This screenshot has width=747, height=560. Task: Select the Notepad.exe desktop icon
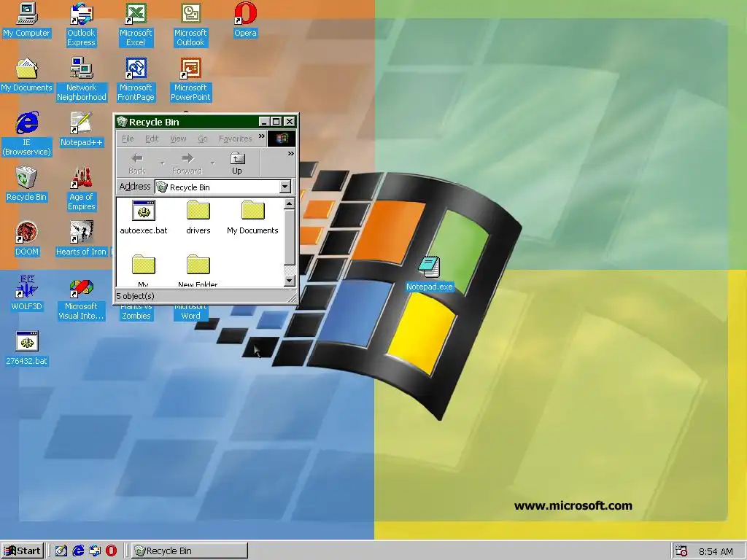429,274
